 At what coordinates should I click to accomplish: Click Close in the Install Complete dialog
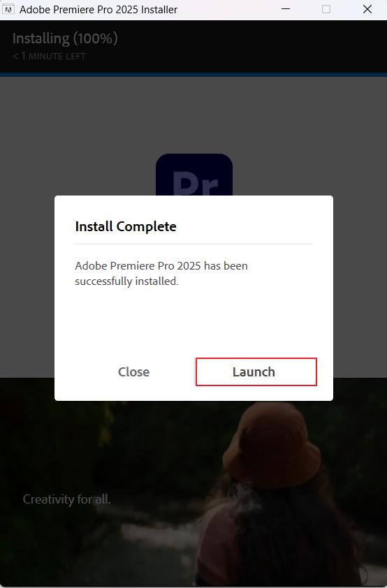coord(133,372)
